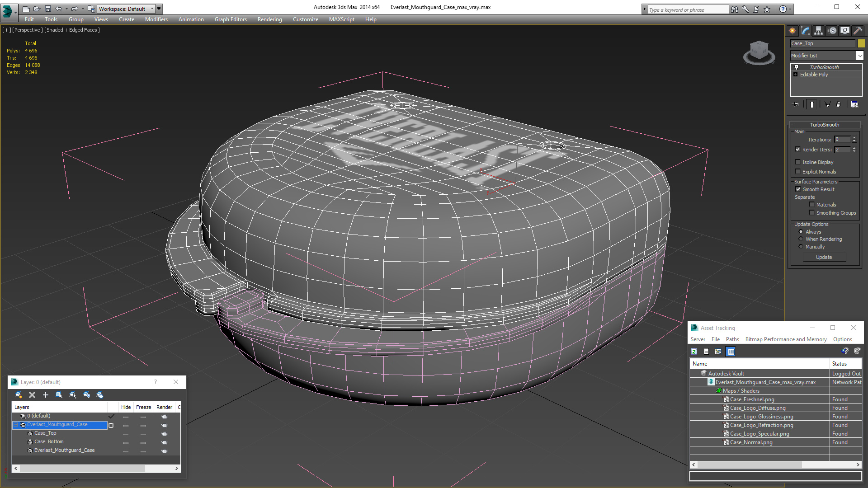Toggle TurboSmooth lightbulb on/off
The height and width of the screenshot is (488, 868).
[797, 67]
